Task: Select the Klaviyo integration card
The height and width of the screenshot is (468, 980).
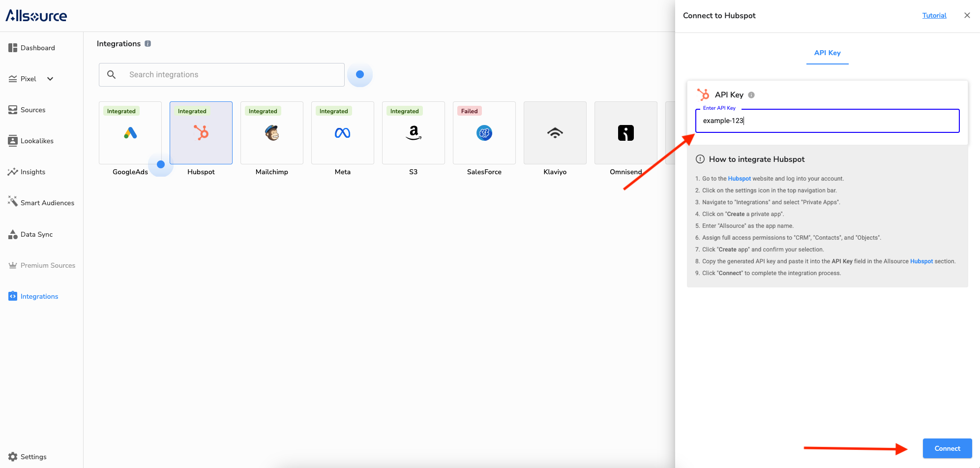Action: click(555, 133)
